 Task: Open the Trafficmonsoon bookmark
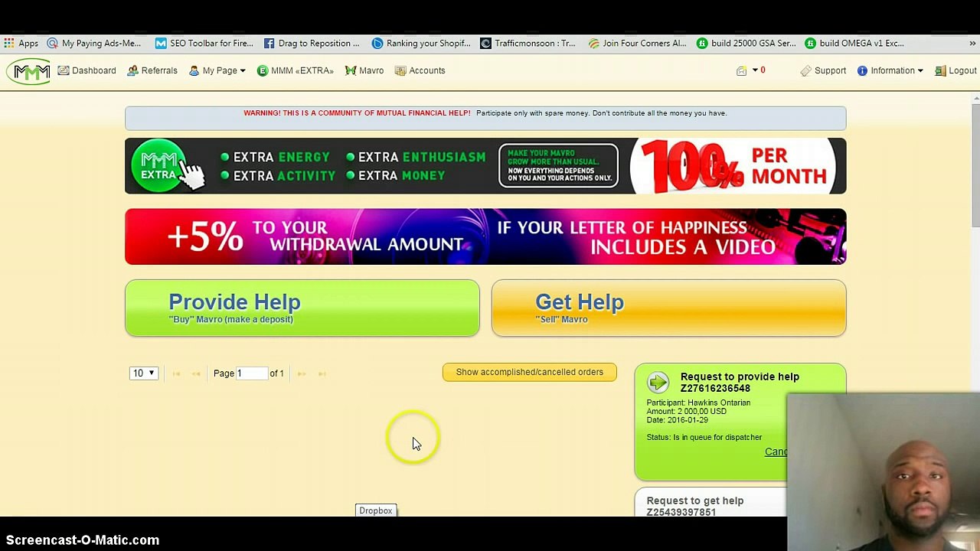point(528,44)
